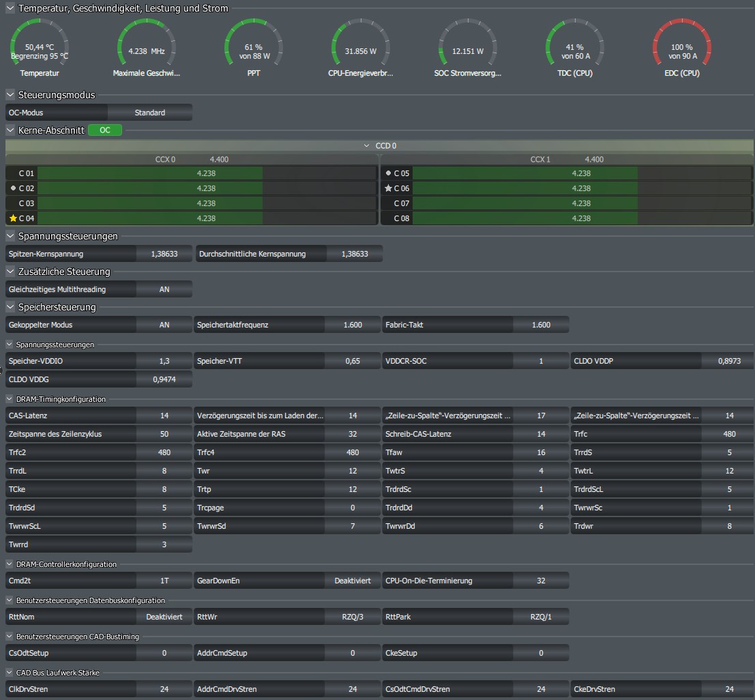The height and width of the screenshot is (700, 755).
Task: Collapse the CCD 0 group
Action: click(366, 145)
